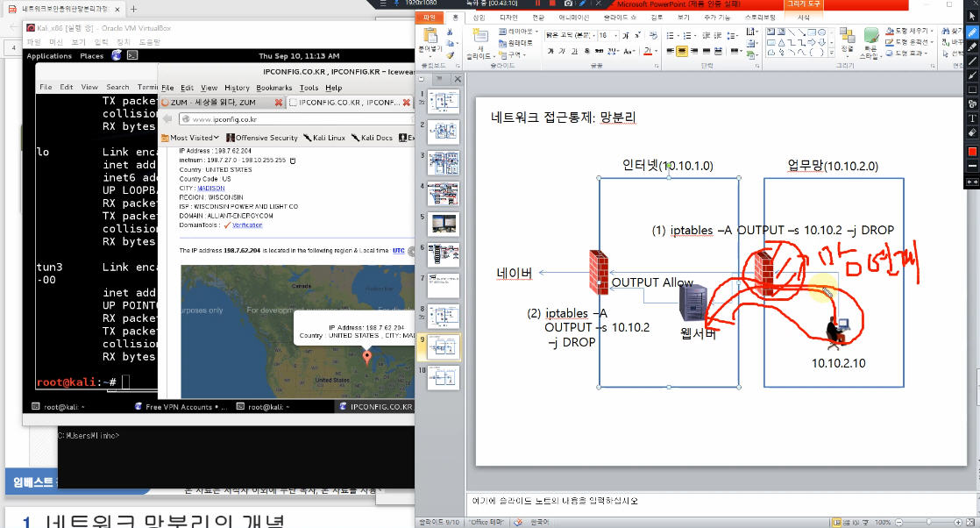Open Quick Styles gallery in PowerPoint

pos(870,43)
